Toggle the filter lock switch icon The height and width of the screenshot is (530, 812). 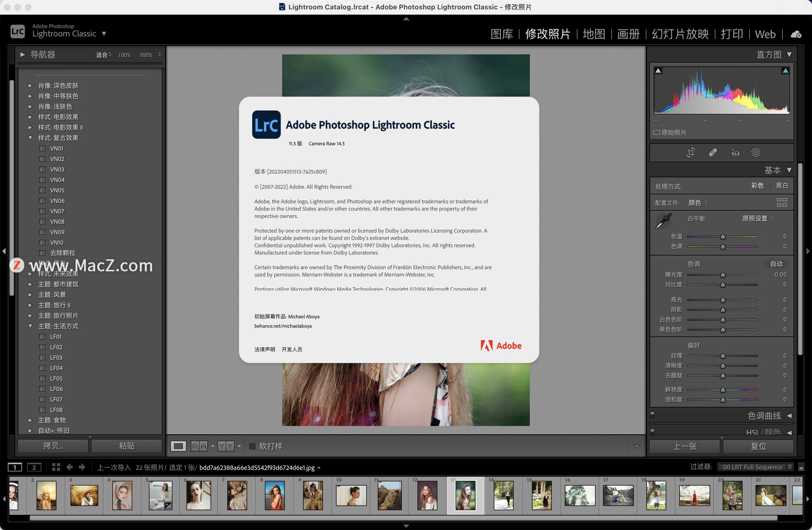tap(801, 467)
